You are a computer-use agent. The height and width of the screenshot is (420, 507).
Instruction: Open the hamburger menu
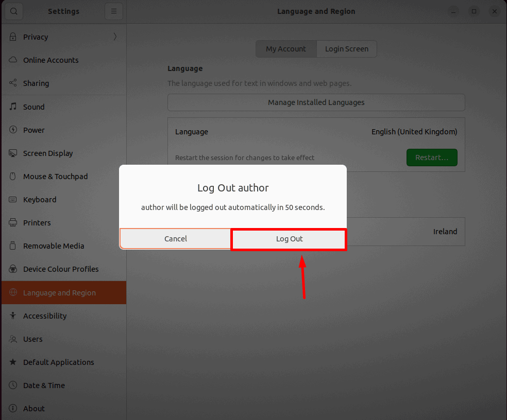[x=113, y=11]
